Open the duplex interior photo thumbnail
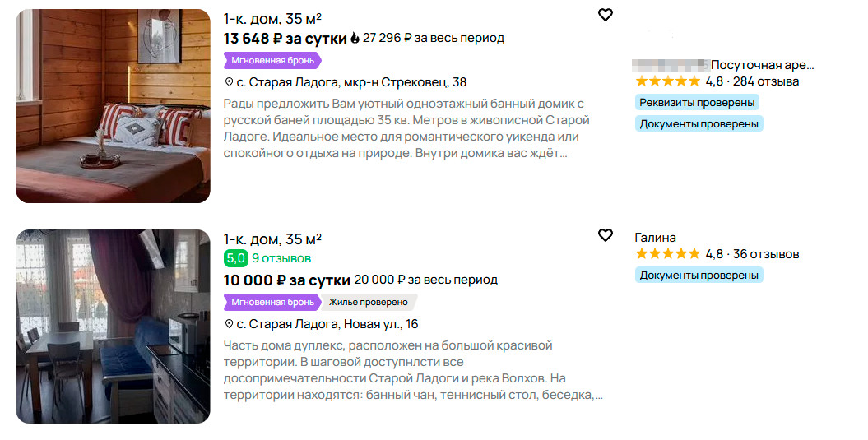Viewport: 868px width, 440px height. tap(114, 327)
